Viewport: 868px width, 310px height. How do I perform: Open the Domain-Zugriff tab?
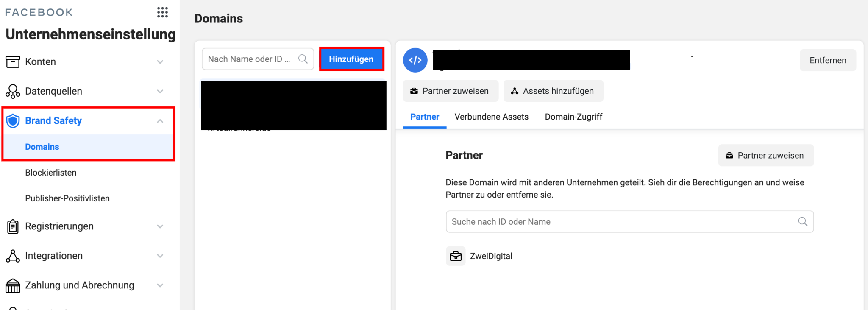click(573, 117)
